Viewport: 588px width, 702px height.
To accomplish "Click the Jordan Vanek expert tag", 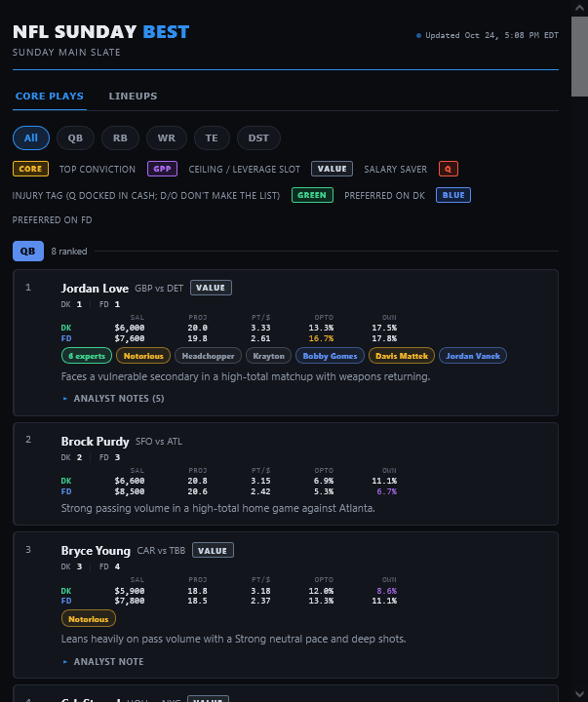I will 473,356.
